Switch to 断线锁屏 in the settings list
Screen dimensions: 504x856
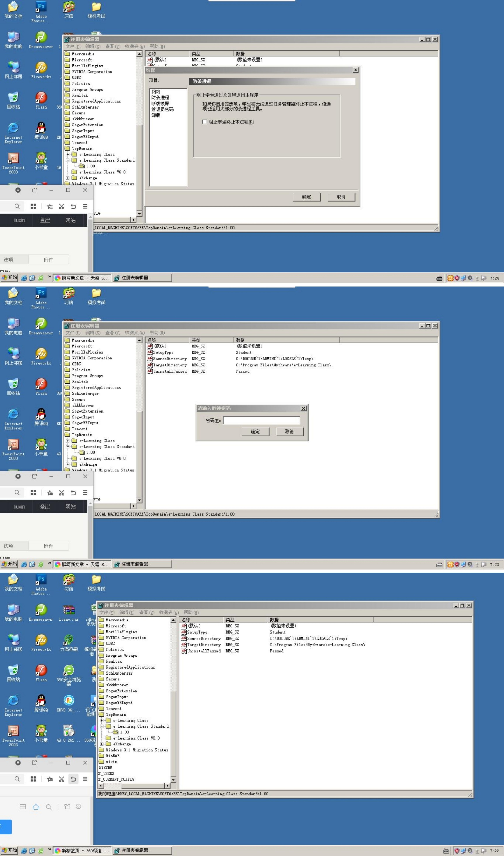160,104
